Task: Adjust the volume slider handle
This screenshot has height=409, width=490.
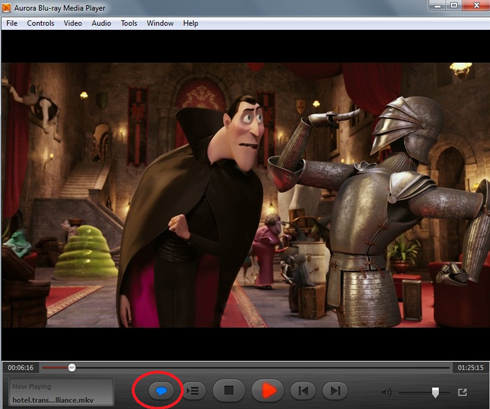Action: (435, 392)
